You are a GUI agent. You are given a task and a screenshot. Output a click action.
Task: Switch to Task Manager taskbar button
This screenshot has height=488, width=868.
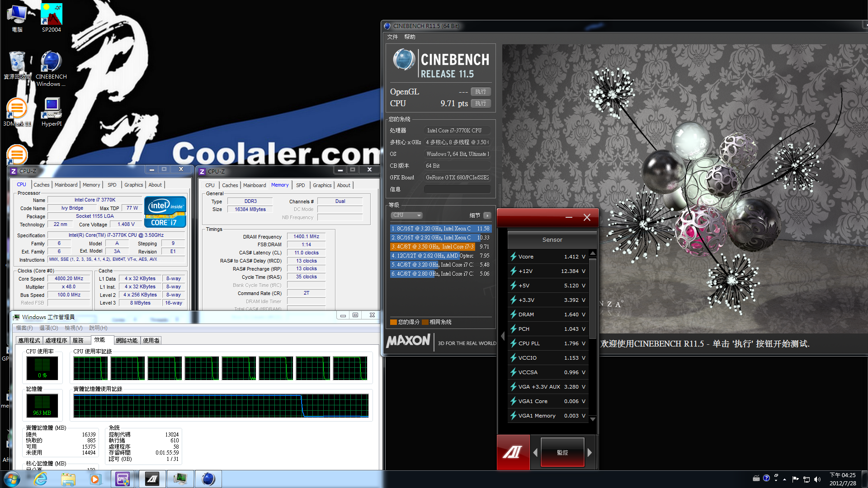[180, 479]
